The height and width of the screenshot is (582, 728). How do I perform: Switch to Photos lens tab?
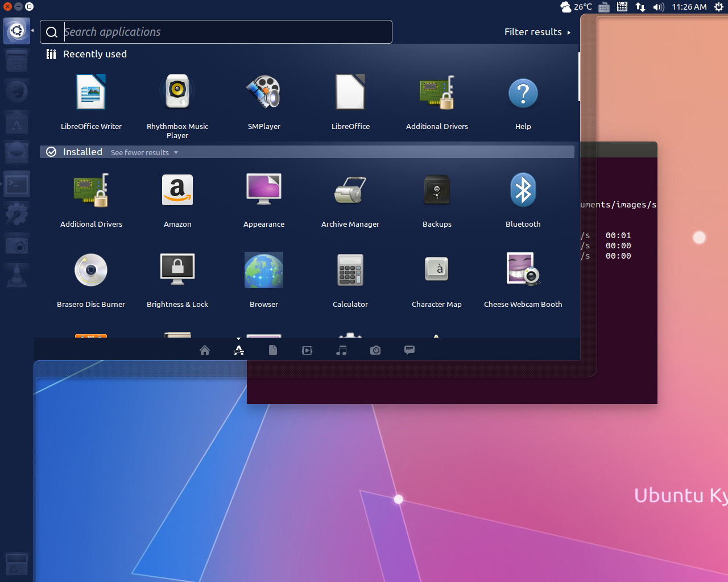pyautogui.click(x=375, y=350)
